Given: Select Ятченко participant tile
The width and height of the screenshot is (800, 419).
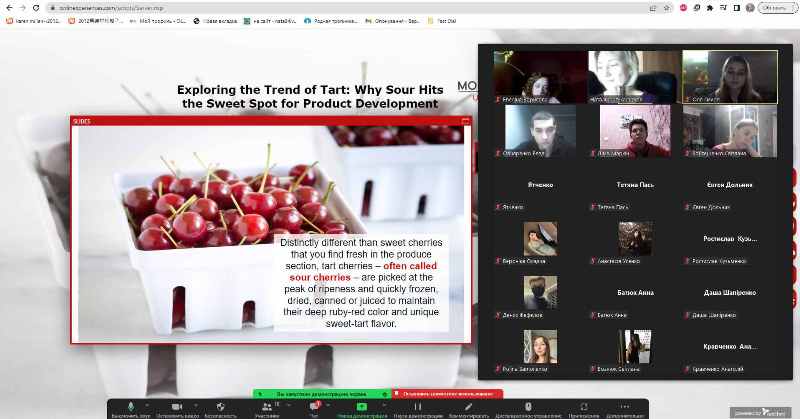Looking at the screenshot, I should (540, 185).
